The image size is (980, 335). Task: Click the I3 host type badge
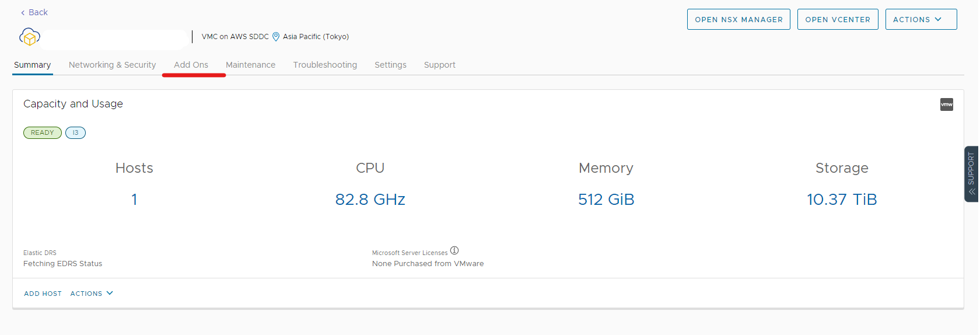click(75, 132)
